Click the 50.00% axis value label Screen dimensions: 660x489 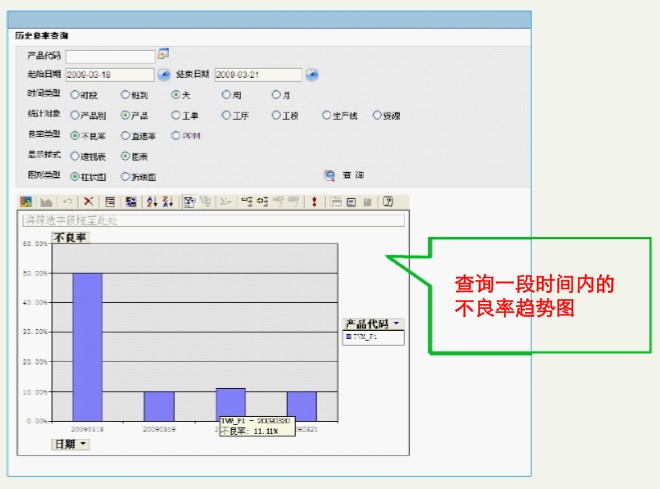pyautogui.click(x=35, y=273)
